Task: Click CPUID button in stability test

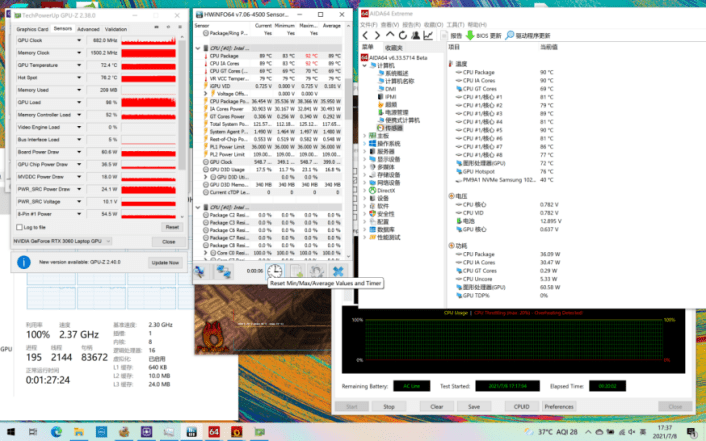Action: [x=521, y=406]
